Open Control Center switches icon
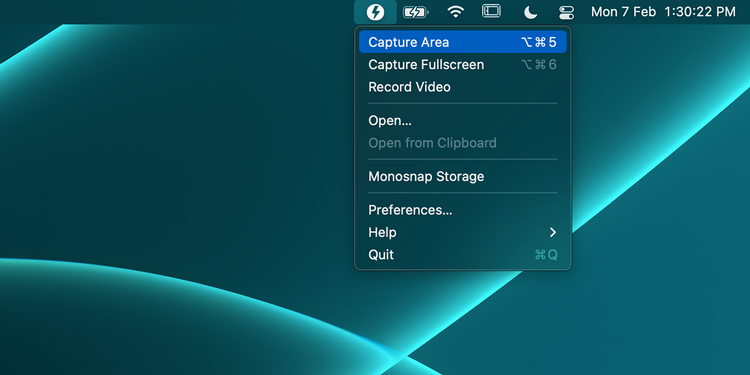Viewport: 750px width, 375px height. [566, 12]
